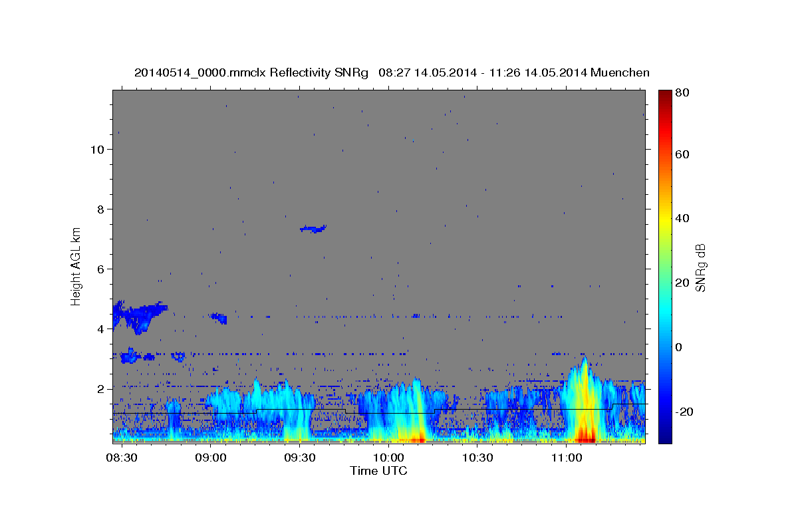Click the height tick label 8
The height and width of the screenshot is (532, 798).
(x=102, y=209)
